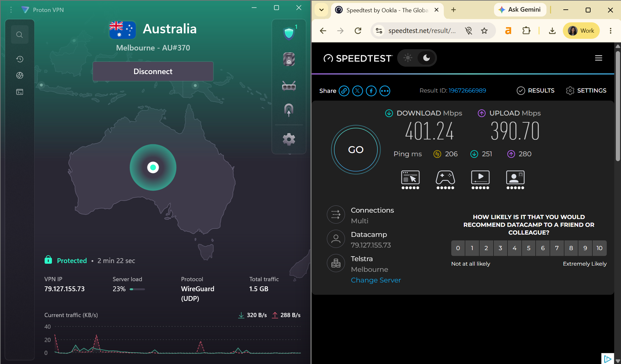Click the location blocked icon in address bar
The width and height of the screenshot is (621, 364).
(x=468, y=31)
